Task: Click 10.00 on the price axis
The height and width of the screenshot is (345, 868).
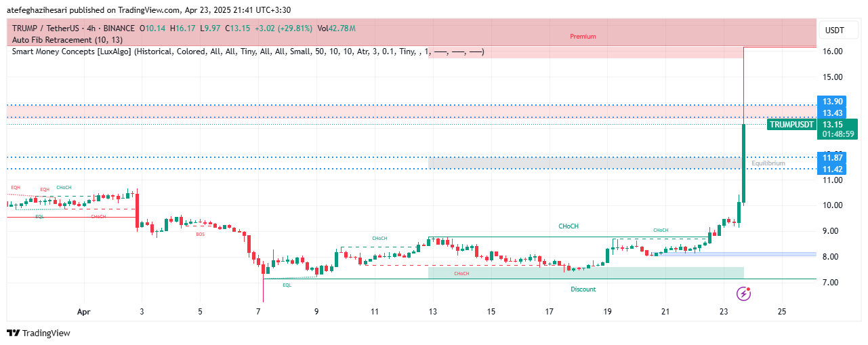Action: coord(831,205)
